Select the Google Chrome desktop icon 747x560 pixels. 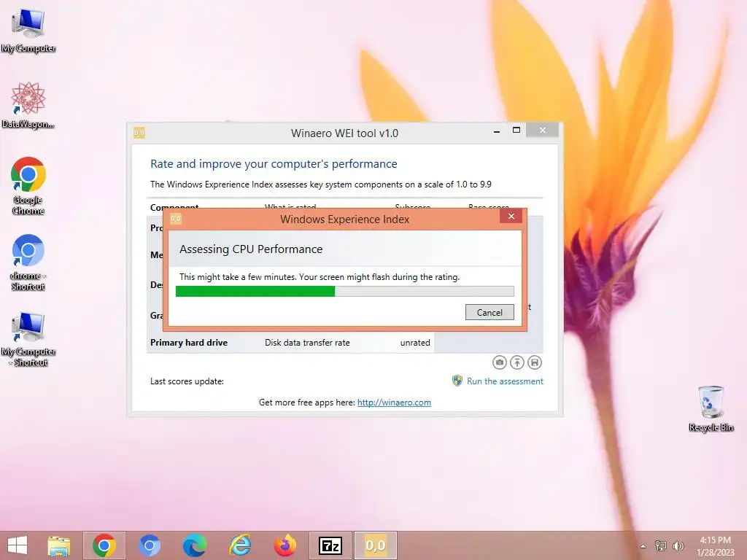28,186
